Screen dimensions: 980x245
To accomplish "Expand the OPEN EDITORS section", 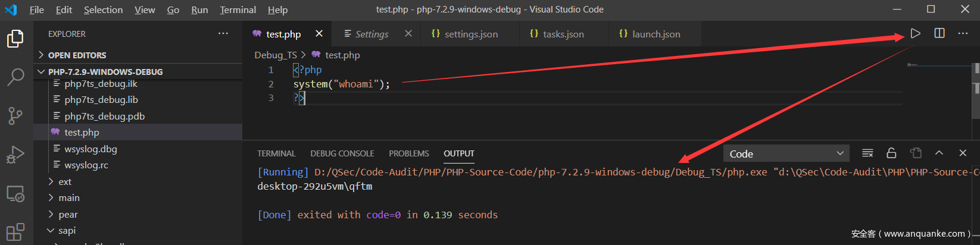I will 77,55.
